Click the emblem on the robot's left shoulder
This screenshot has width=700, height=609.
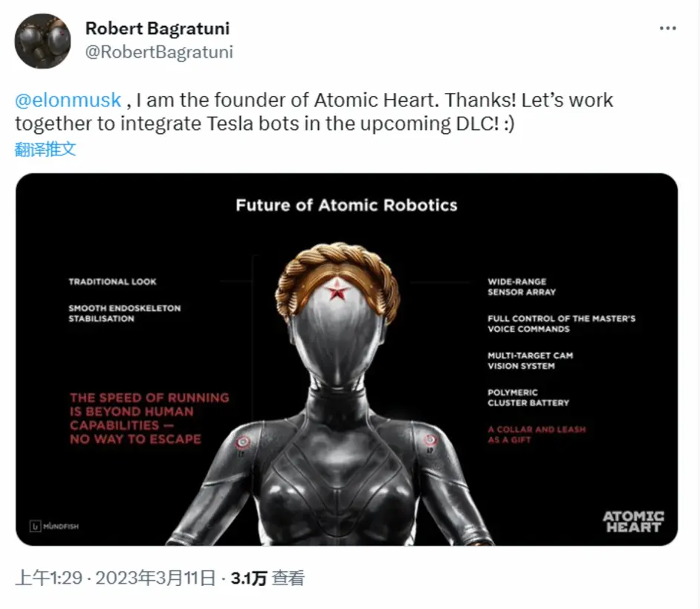[244, 442]
